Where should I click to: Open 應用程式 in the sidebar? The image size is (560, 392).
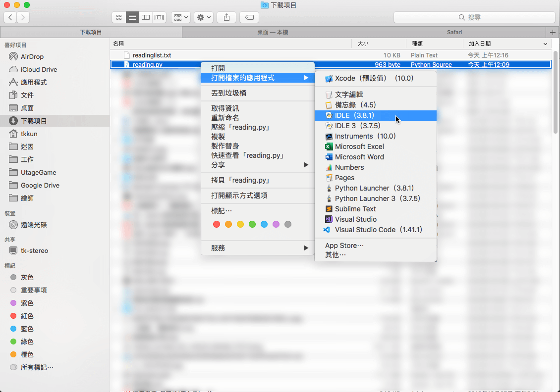(34, 82)
